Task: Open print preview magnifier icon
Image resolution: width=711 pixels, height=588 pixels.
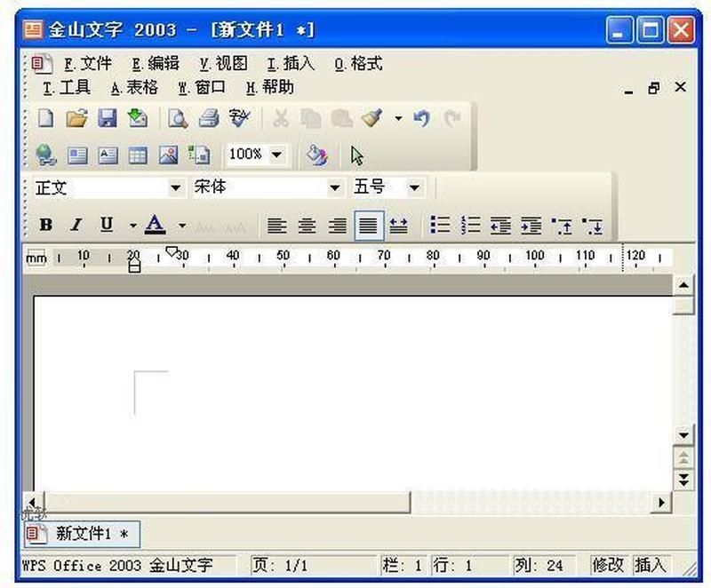Action: pos(178,119)
